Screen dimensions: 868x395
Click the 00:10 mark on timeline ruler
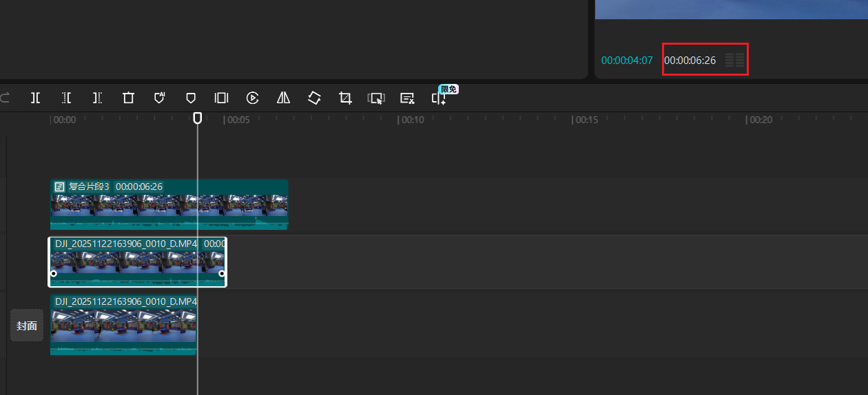pos(413,120)
